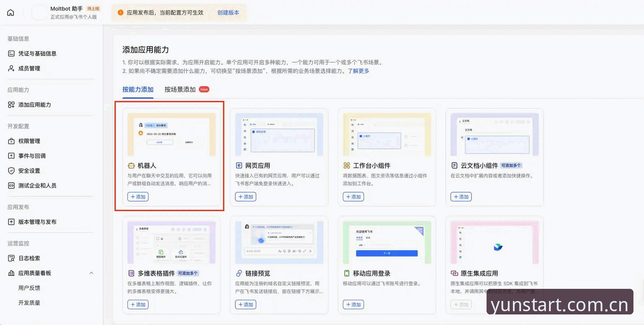Click the new badge on 按场景添加

point(204,89)
